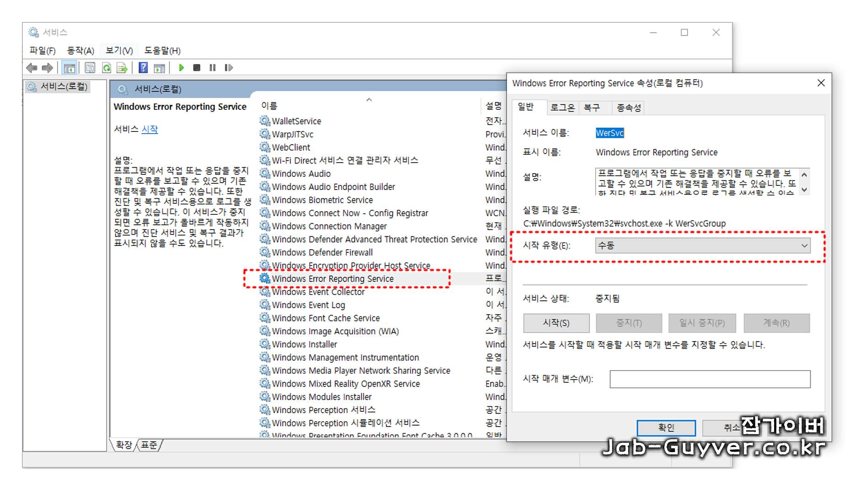Click gear icon beside Windows Font Cache Service

(x=265, y=317)
